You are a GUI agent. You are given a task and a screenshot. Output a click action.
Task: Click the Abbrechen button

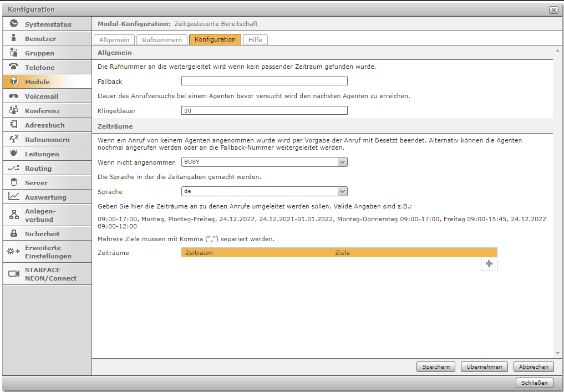[533, 366]
